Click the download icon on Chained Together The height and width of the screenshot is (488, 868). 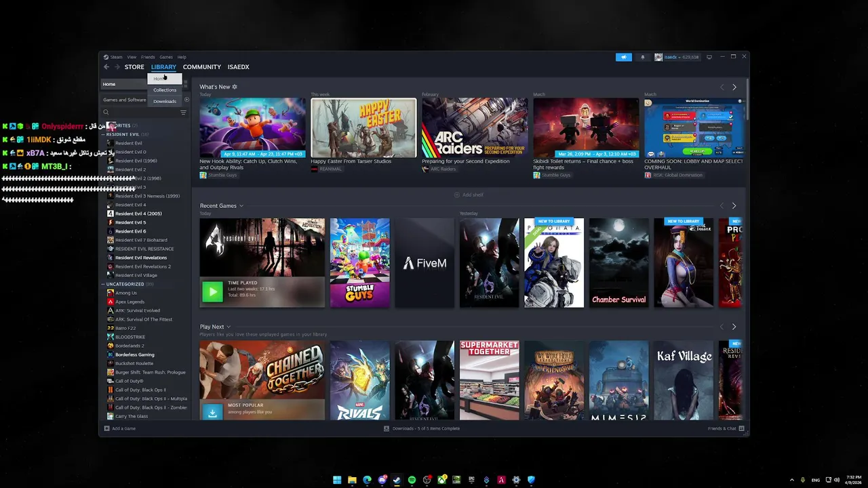[x=212, y=412]
